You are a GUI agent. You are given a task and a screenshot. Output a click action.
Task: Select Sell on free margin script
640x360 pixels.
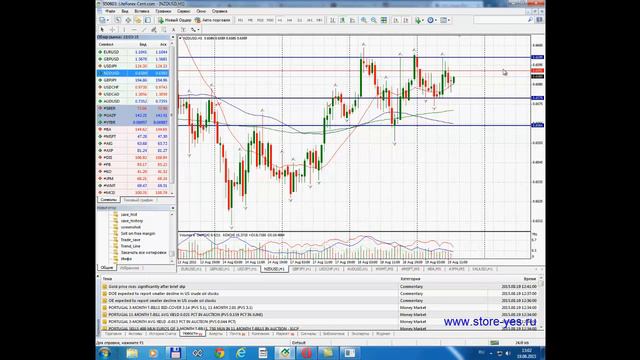coord(138,233)
